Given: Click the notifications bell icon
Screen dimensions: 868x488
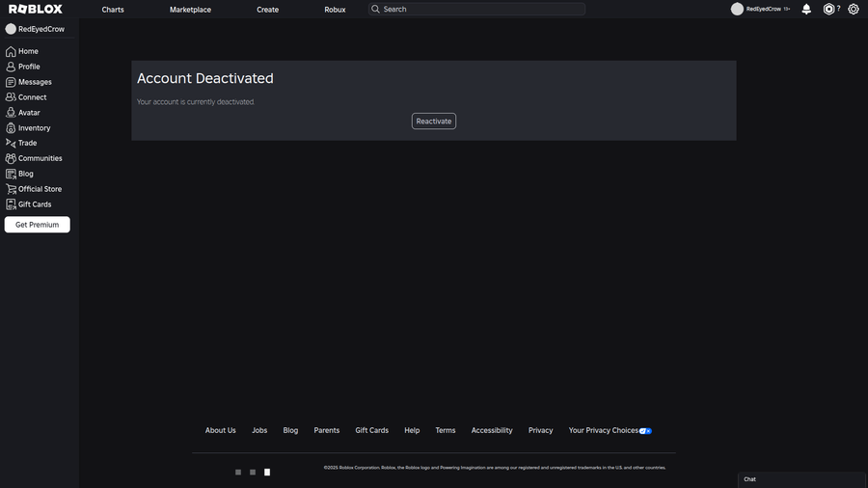Looking at the screenshot, I should [806, 10].
